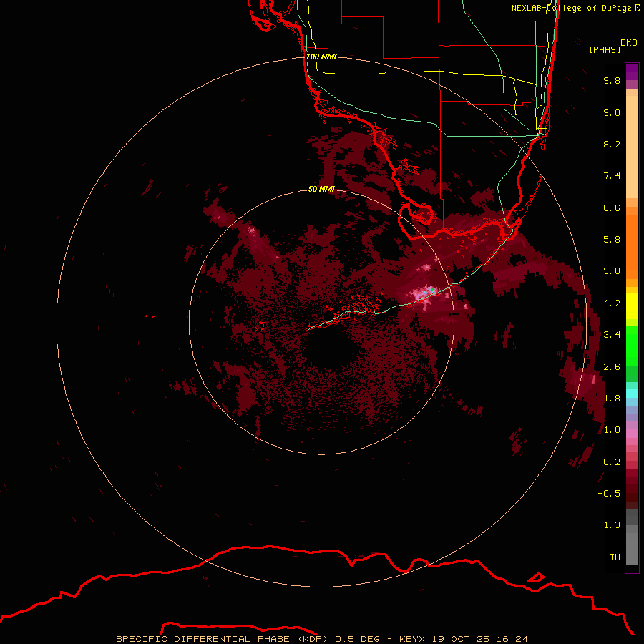Select the 100 NMI range ring label

[x=321, y=57]
